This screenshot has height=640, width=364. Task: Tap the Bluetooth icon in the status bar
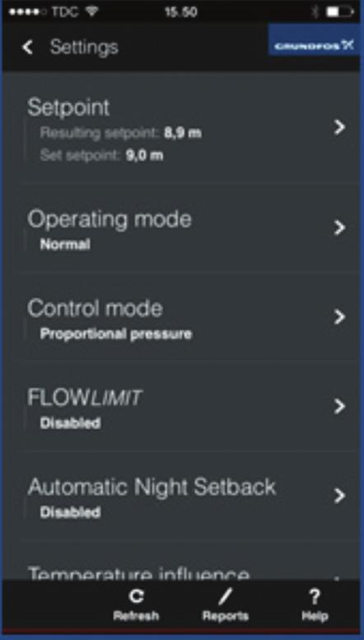point(315,12)
